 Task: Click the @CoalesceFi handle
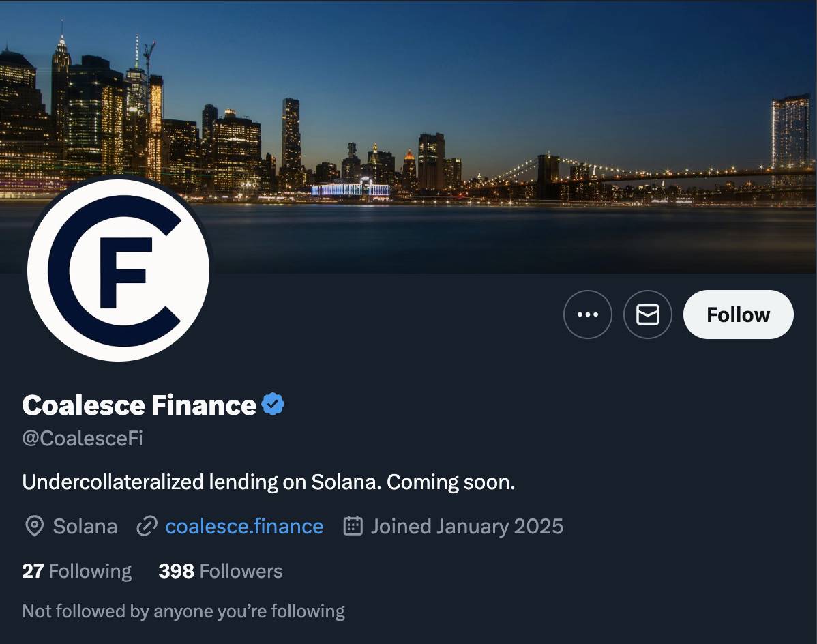click(83, 438)
